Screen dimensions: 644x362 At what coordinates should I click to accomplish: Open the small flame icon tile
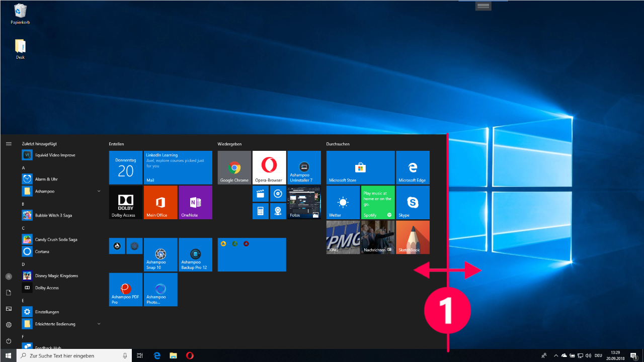[117, 246]
